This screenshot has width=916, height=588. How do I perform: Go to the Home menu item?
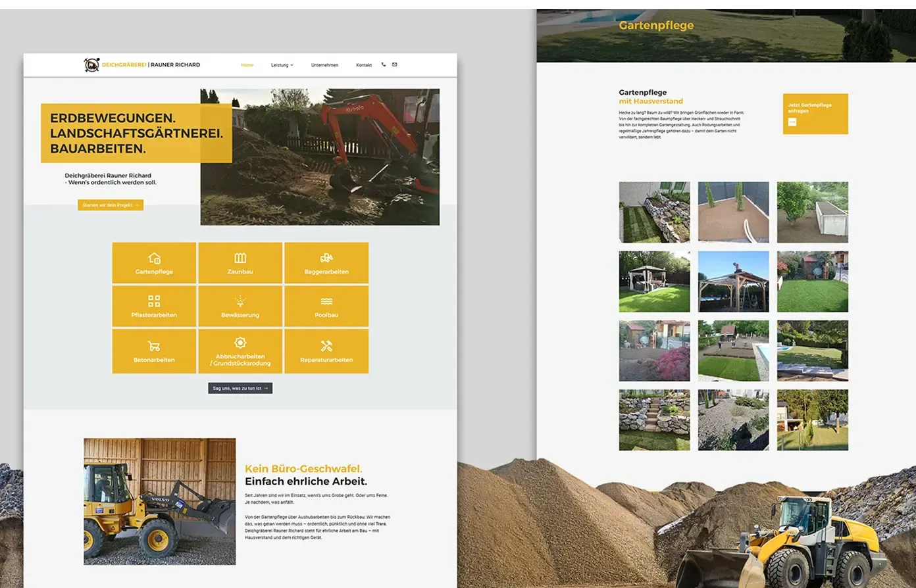coord(247,65)
